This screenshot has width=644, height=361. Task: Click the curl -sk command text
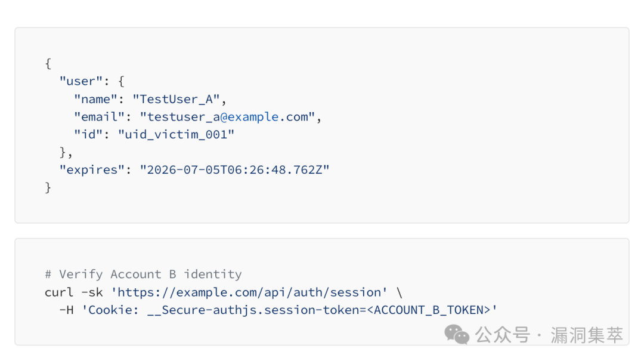click(74, 292)
